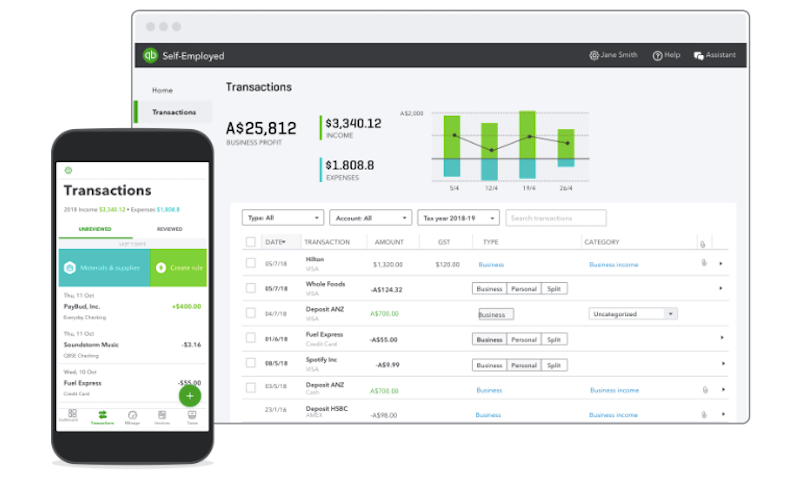
Task: Click Business link on the Hilton row
Action: coord(491,265)
